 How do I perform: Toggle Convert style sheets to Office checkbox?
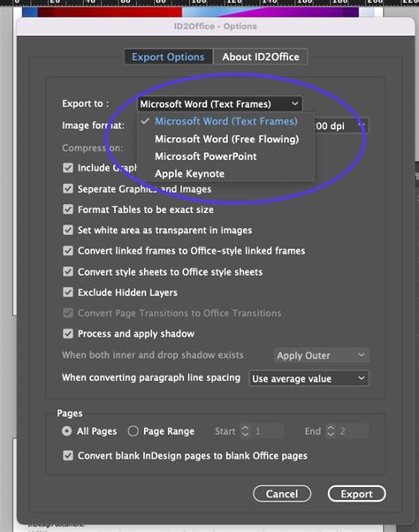pyautogui.click(x=68, y=271)
